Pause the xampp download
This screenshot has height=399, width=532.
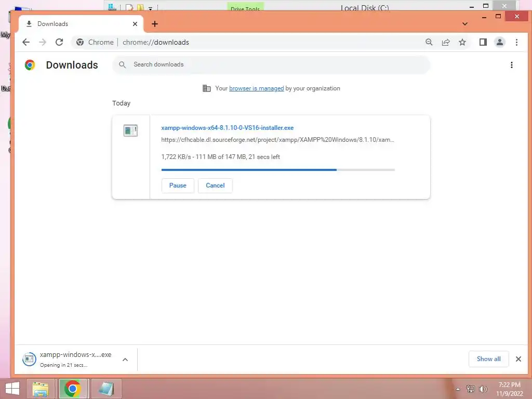pos(178,185)
